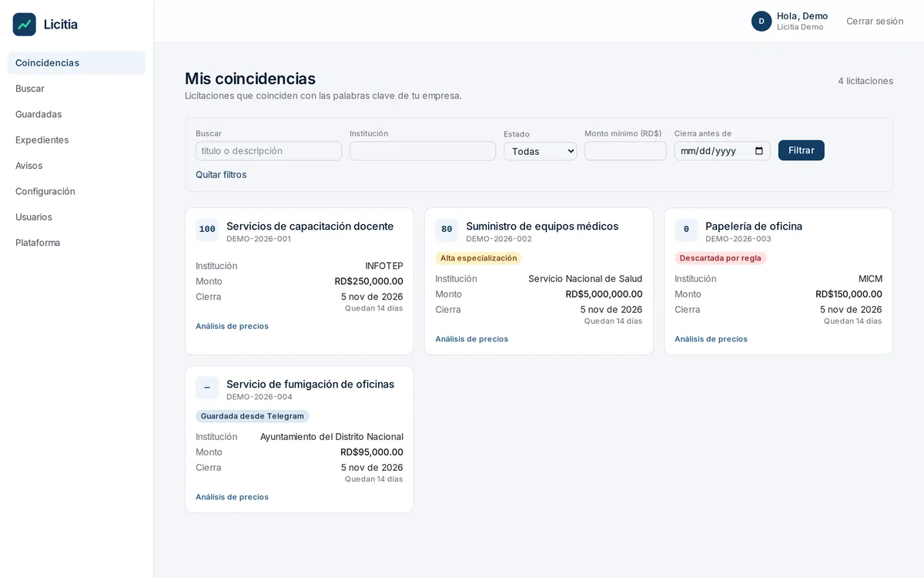
Task: Select Expedientes in the sidebar
Action: pos(76,140)
